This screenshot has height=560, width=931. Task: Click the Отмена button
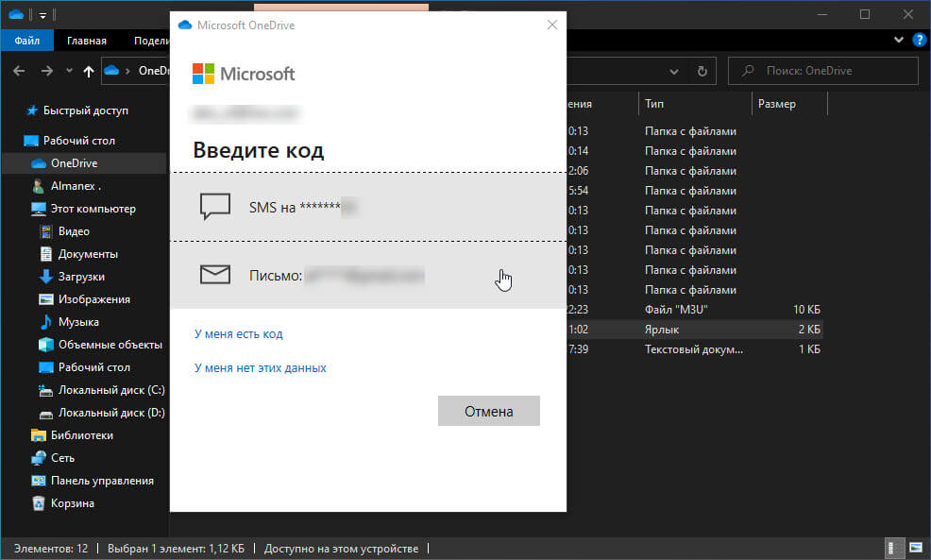point(489,411)
